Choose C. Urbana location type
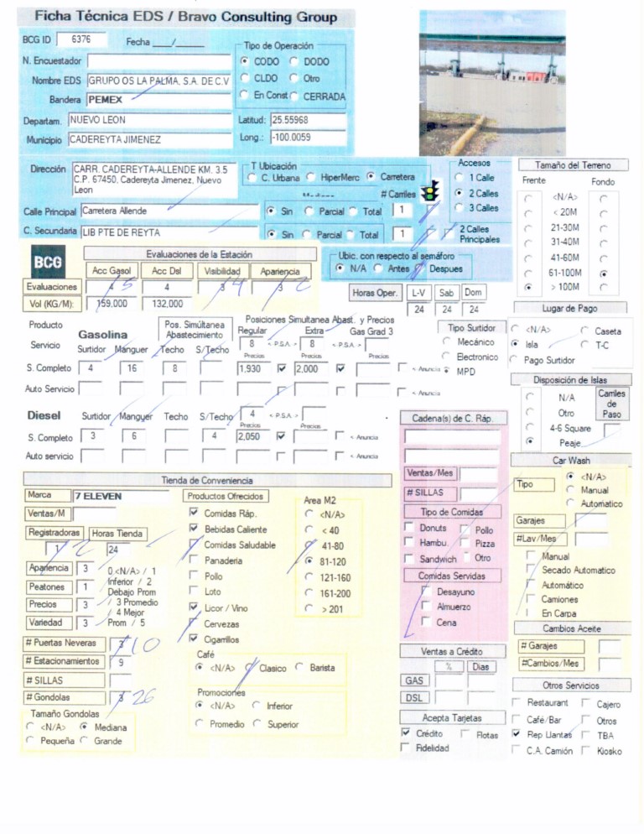The height and width of the screenshot is (834, 644). [x=252, y=178]
